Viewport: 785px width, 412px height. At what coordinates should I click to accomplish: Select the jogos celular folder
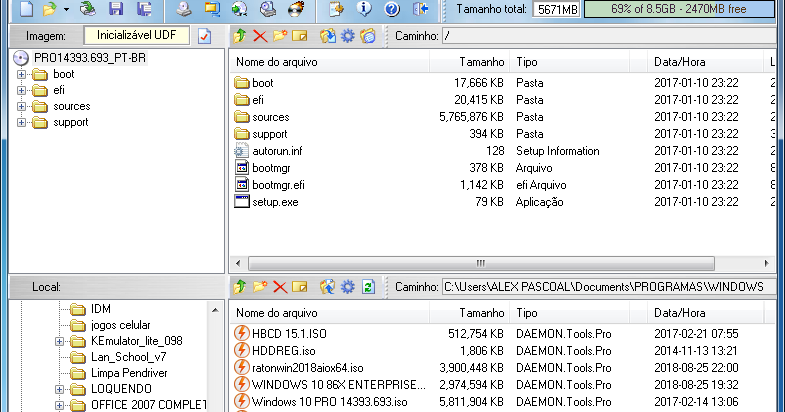coord(120,325)
